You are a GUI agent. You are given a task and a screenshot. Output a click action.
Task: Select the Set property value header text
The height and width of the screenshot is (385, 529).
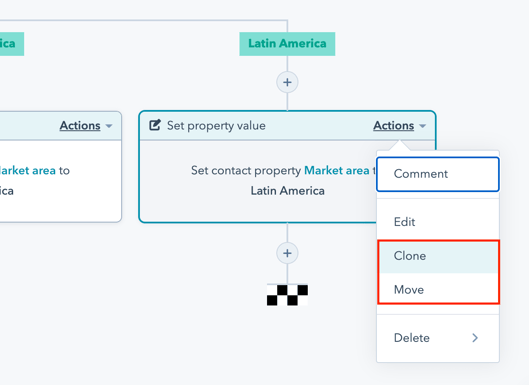coord(216,126)
